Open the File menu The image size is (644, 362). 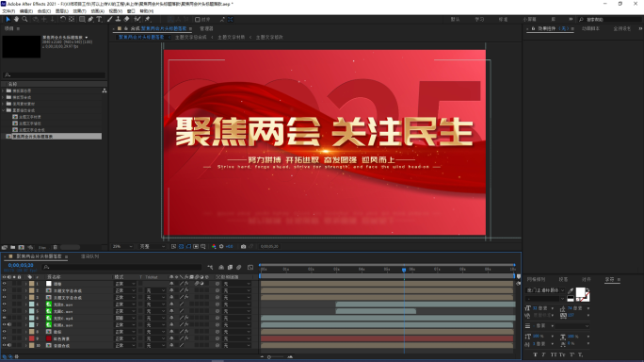(8, 11)
